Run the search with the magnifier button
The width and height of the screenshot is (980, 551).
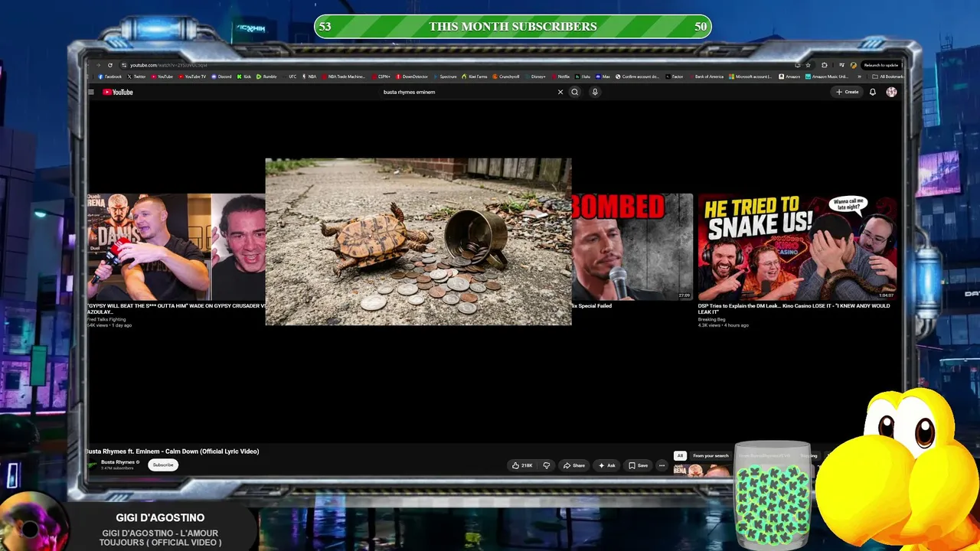point(575,92)
